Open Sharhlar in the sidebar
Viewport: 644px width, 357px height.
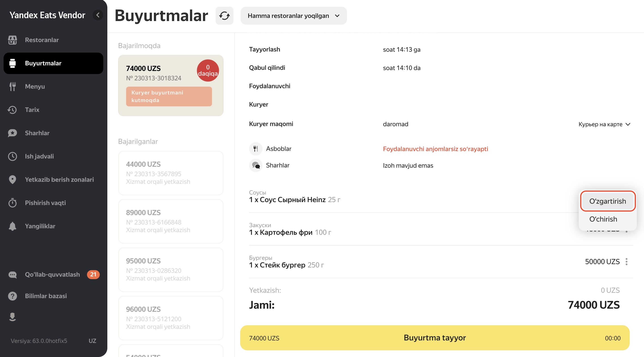point(53,133)
